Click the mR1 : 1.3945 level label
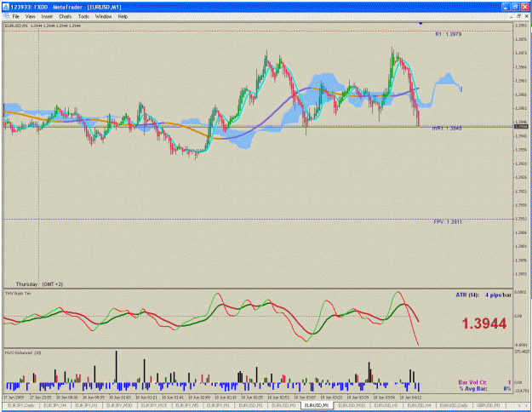 click(447, 129)
